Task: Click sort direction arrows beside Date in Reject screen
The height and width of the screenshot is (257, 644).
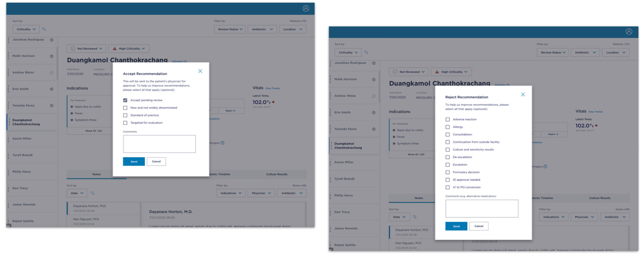Action: coord(414,217)
